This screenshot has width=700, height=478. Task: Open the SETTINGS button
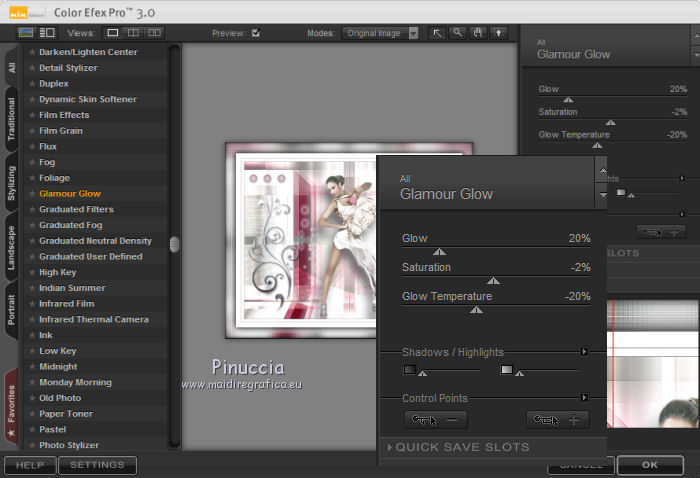point(97,465)
